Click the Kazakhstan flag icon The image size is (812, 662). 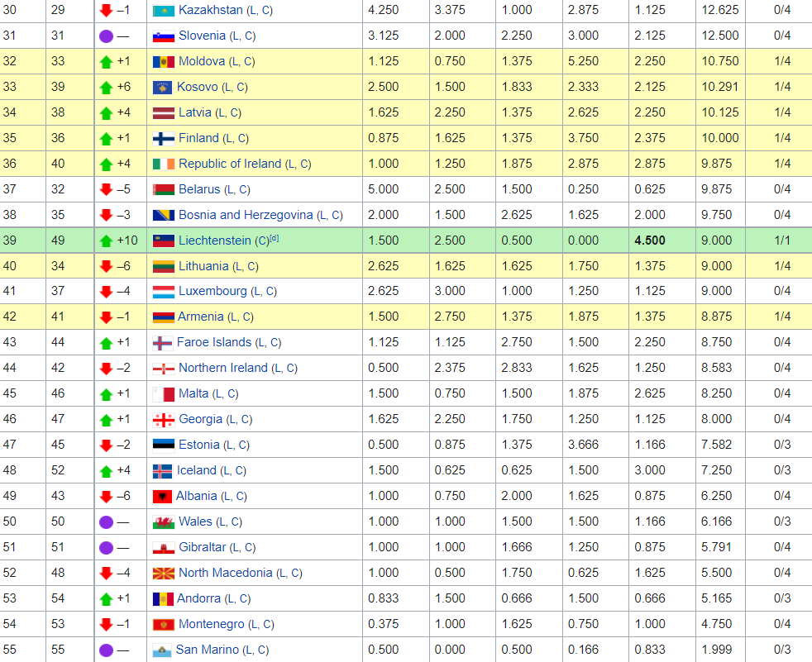[163, 11]
